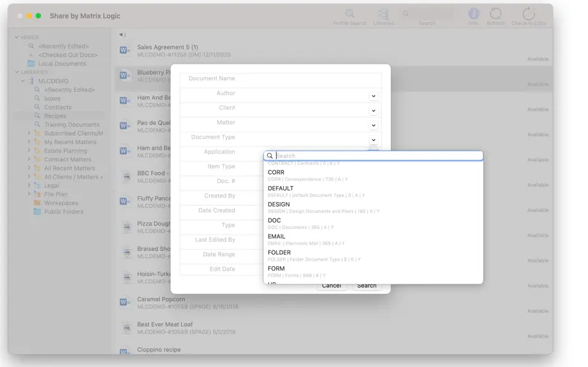Viewport: 588px width, 367px height.
Task: Click the Local Documents folder icon
Action: (x=31, y=63)
